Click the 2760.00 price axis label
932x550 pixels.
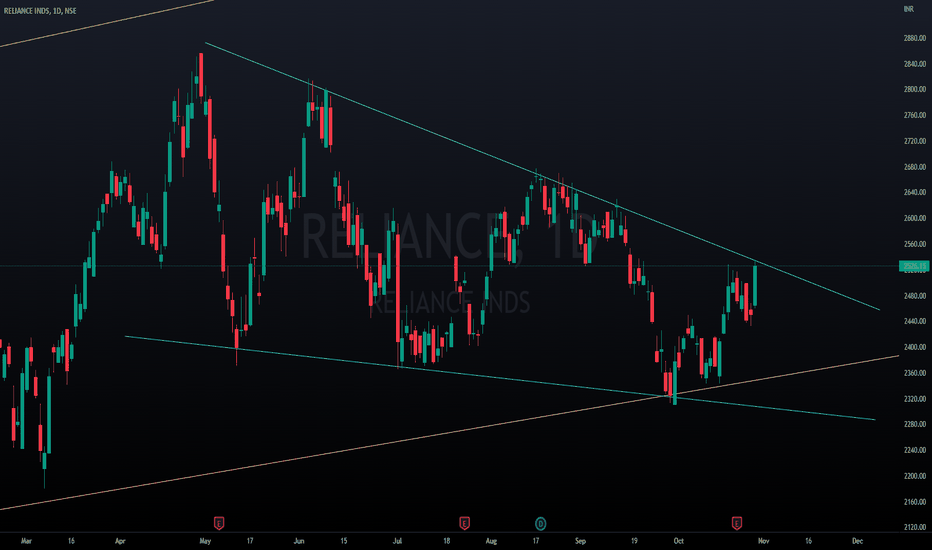[x=915, y=115]
